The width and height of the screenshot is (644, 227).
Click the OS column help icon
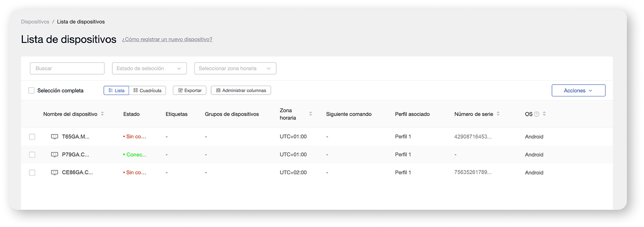537,114
